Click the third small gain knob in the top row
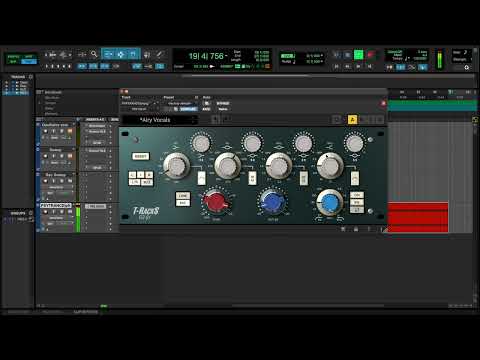The height and width of the screenshot is (360, 480). 303,143
